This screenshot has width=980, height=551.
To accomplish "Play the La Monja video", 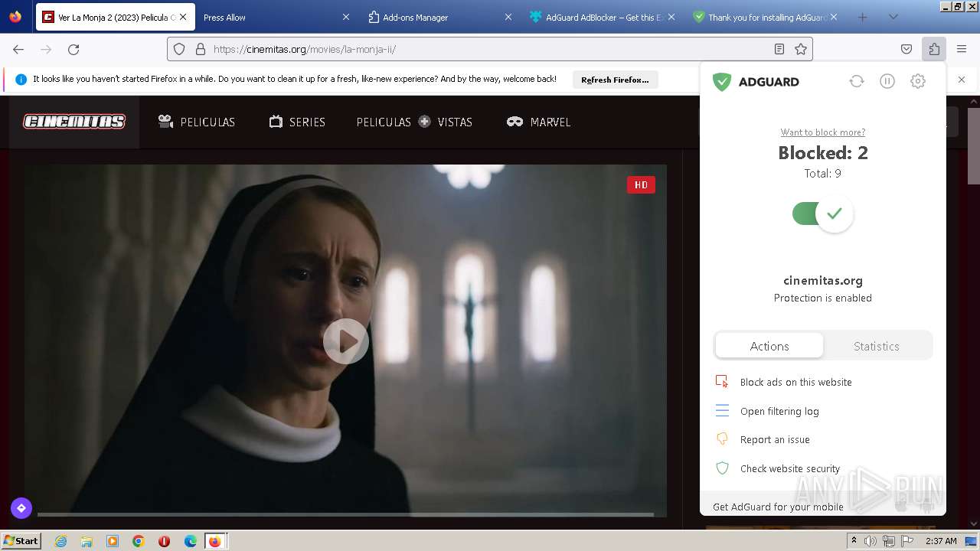I will coord(346,341).
